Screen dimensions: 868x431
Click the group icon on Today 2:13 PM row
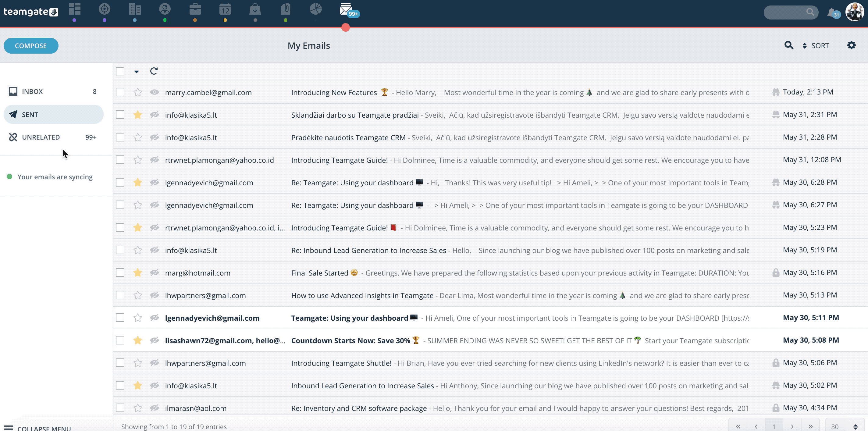(776, 92)
